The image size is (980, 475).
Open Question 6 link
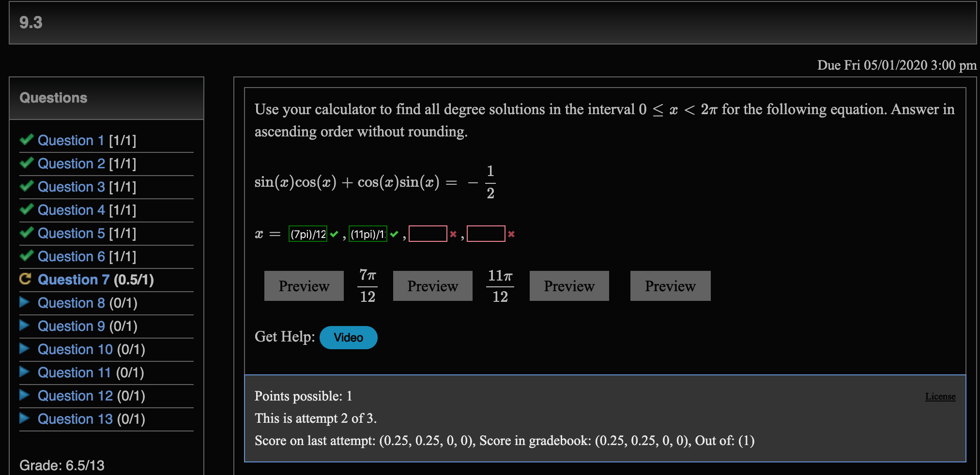(x=71, y=256)
